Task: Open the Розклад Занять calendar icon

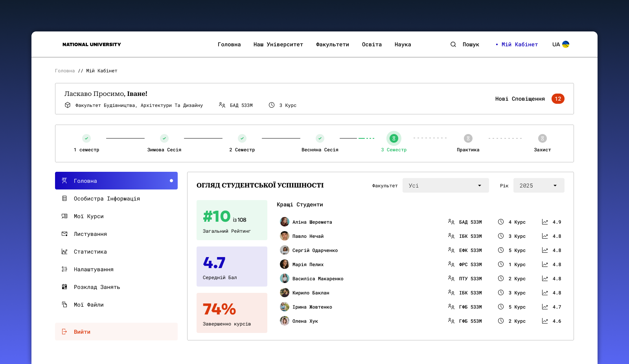Action: click(64, 287)
